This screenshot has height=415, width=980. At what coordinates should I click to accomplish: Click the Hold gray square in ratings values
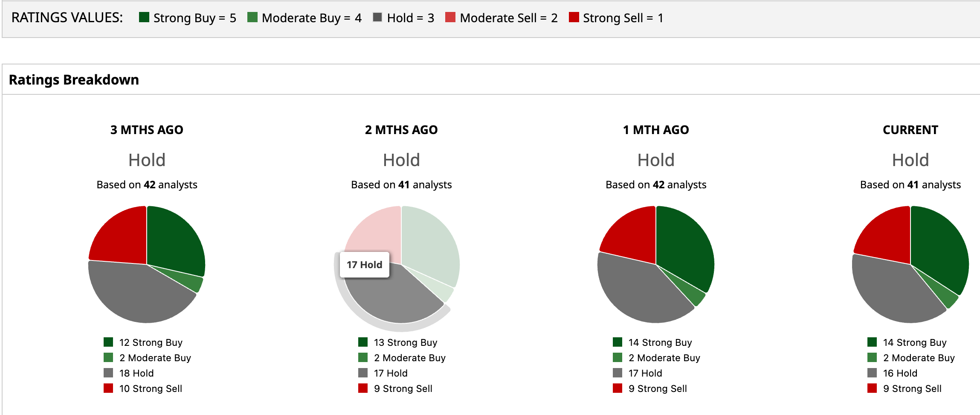[377, 18]
